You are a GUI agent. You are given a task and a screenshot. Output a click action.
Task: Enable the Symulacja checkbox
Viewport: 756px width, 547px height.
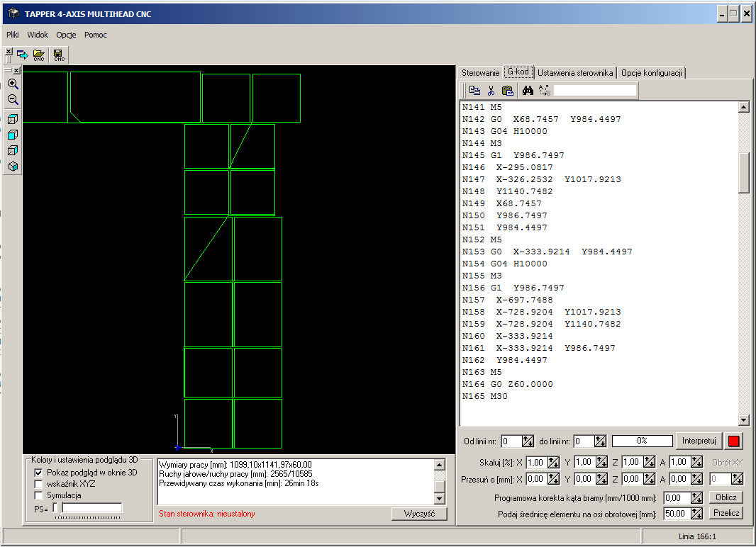38,495
